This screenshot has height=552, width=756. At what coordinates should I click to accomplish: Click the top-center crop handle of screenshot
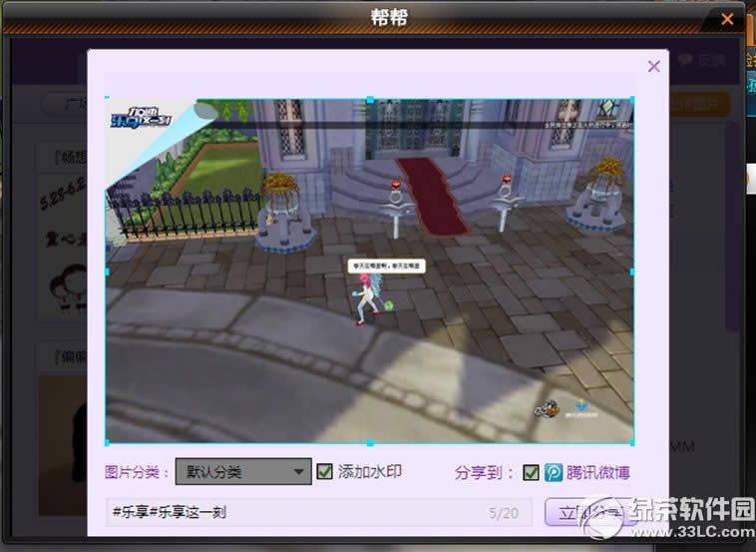pos(370,100)
